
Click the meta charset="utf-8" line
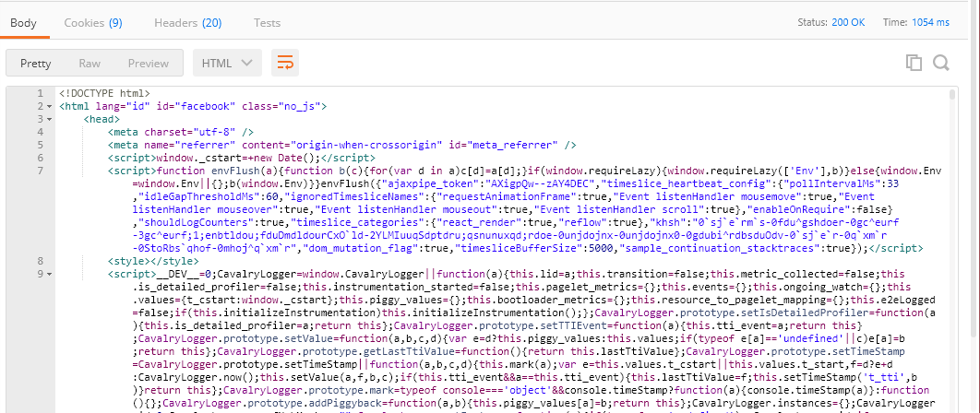click(x=180, y=132)
